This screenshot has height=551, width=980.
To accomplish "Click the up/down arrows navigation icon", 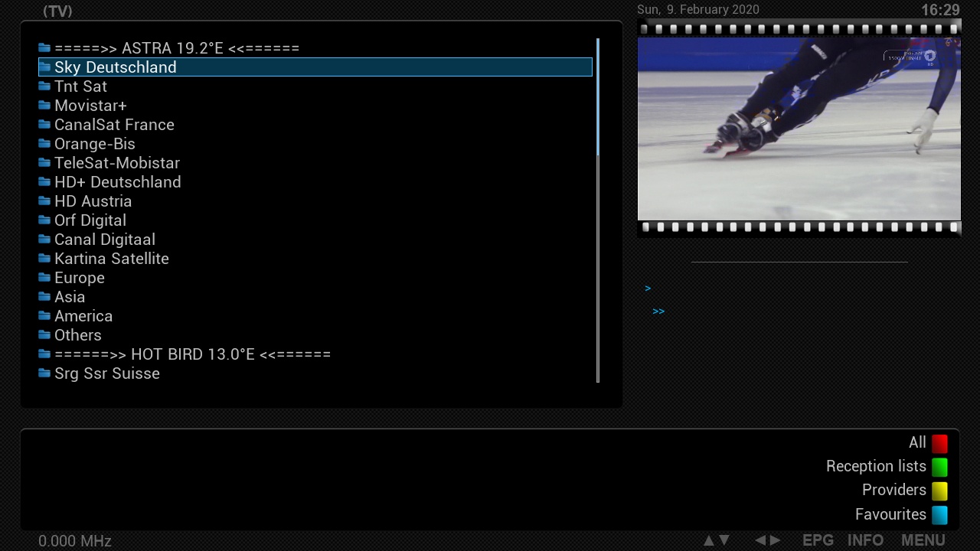I will pos(716,540).
